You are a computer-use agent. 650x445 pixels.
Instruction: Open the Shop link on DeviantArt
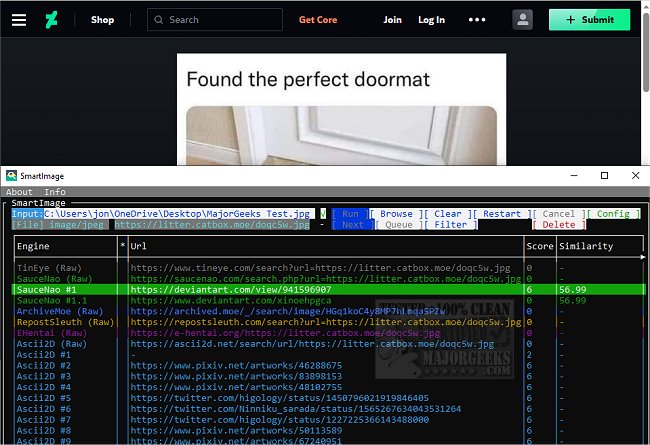pyautogui.click(x=102, y=19)
